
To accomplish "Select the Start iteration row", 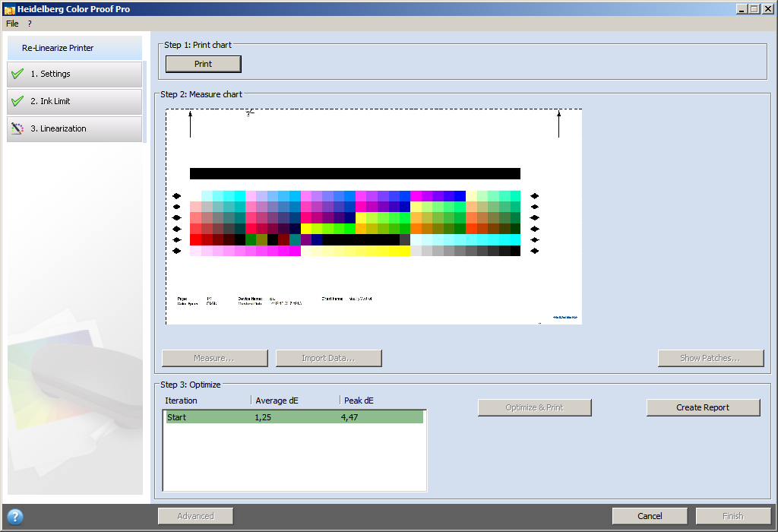I will (x=294, y=417).
